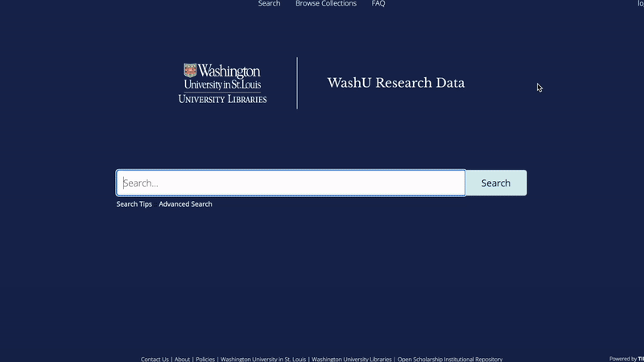Click the light blue Search button
This screenshot has height=362, width=644.
[496, 183]
